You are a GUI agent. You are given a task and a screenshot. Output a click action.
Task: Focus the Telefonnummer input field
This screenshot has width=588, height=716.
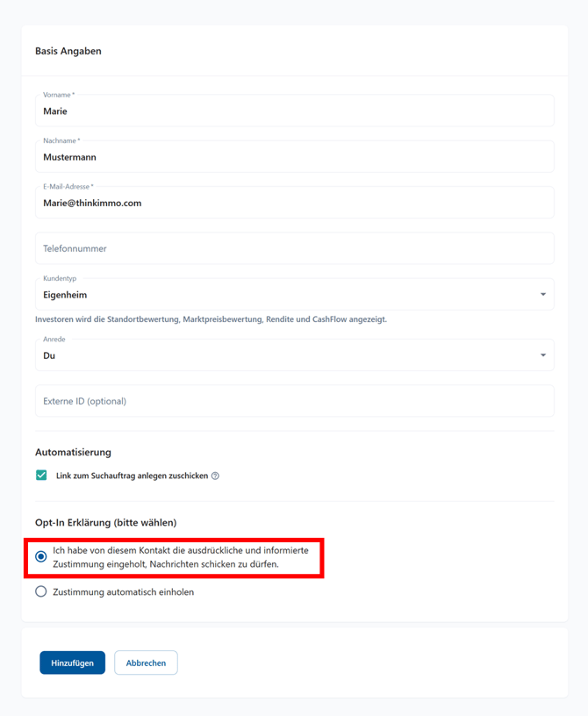click(294, 248)
